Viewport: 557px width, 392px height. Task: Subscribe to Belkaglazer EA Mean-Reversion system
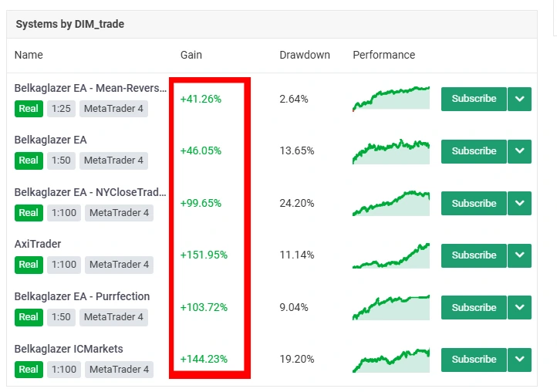[x=474, y=99]
